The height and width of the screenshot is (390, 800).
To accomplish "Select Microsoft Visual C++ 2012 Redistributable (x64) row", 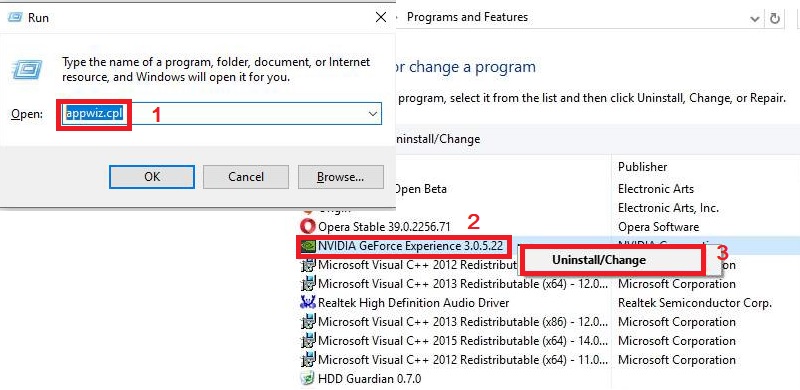I will click(463, 360).
